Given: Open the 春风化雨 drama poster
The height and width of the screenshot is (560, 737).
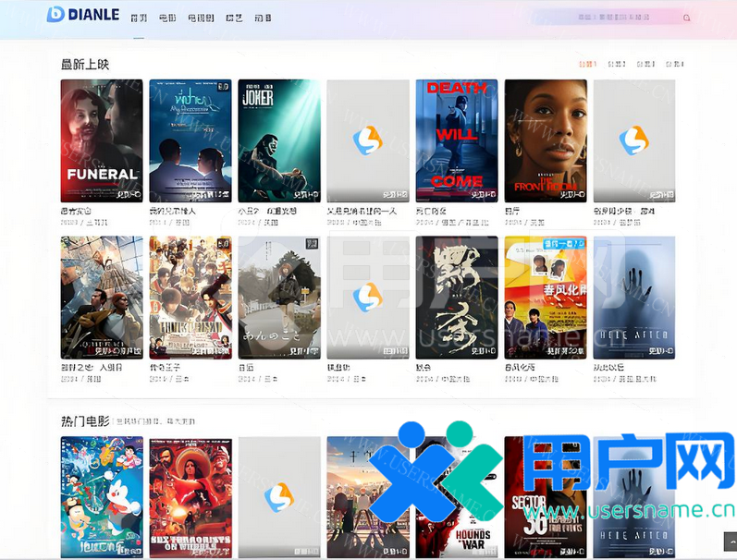Looking at the screenshot, I should point(546,298).
